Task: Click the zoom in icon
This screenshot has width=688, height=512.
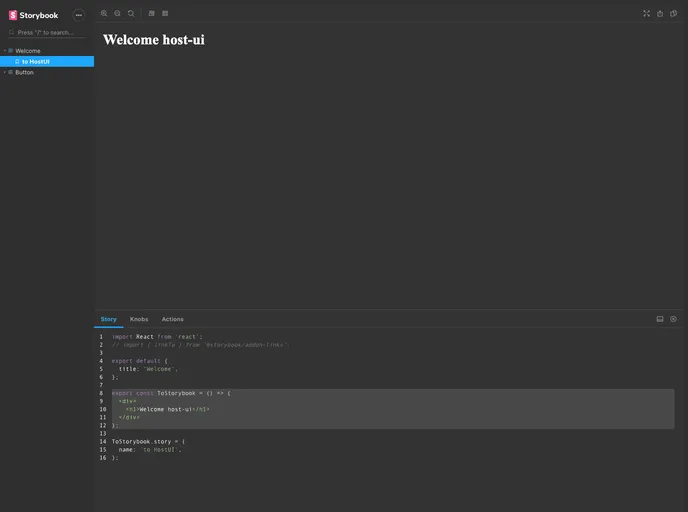Action: click(104, 14)
